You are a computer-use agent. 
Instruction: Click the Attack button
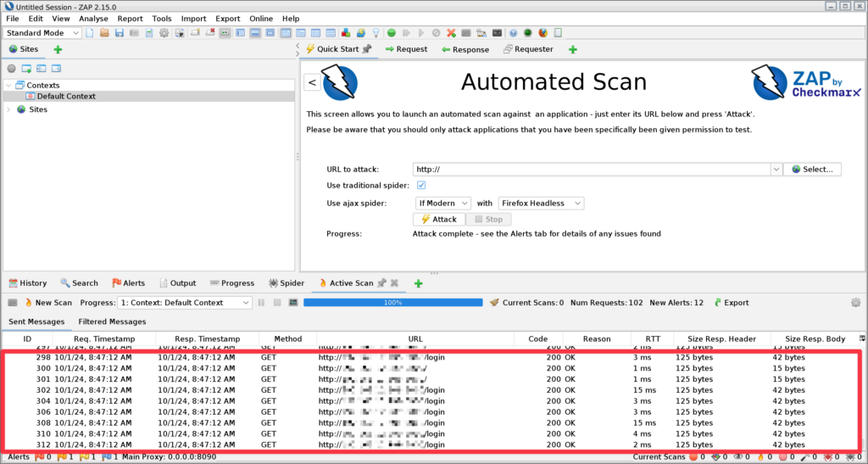(x=439, y=219)
